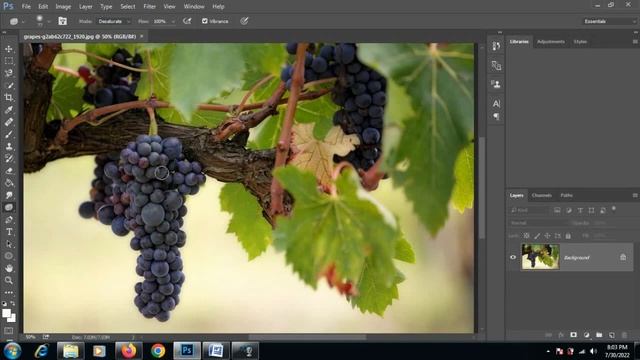Select the Ellipse shape tool
This screenshot has height=360, width=640.
pyautogui.click(x=9, y=256)
